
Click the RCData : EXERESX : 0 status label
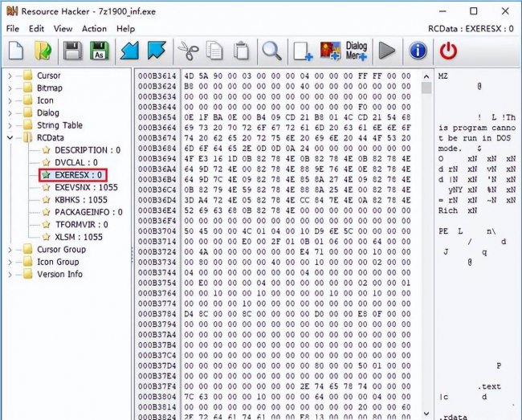coord(471,29)
